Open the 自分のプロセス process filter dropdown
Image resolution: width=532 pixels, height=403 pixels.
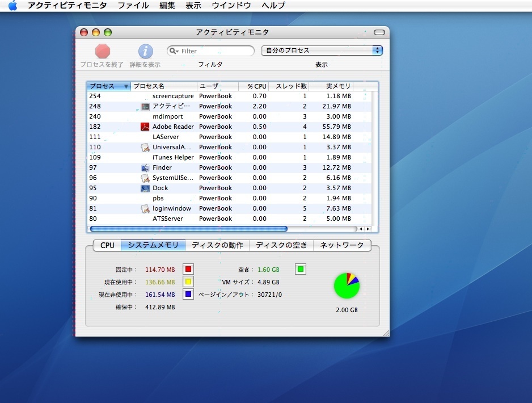tap(322, 51)
